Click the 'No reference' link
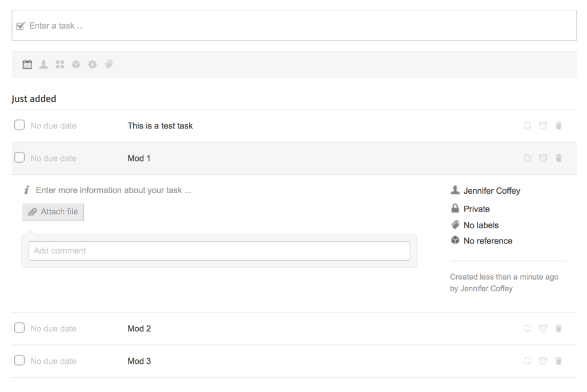 point(487,241)
